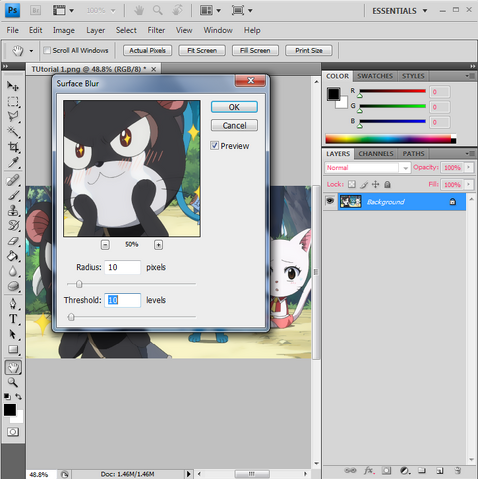Select the Hand tool in toolbox

click(x=13, y=367)
